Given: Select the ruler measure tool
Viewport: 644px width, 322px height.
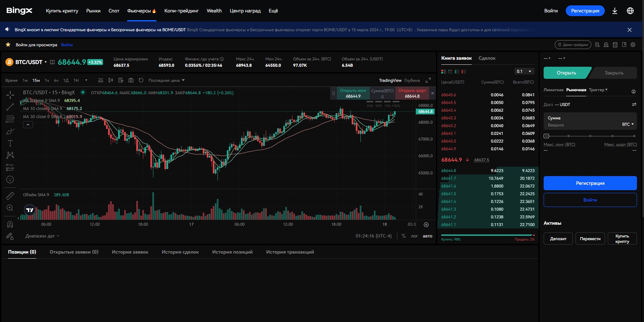Looking at the screenshot, I should 10,196.
